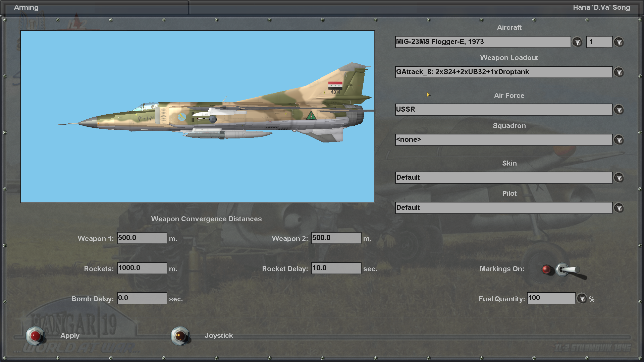Toggle the Markings On switch

click(x=569, y=270)
